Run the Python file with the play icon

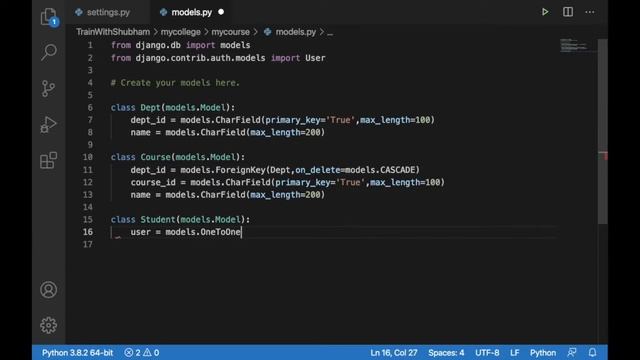click(x=545, y=12)
